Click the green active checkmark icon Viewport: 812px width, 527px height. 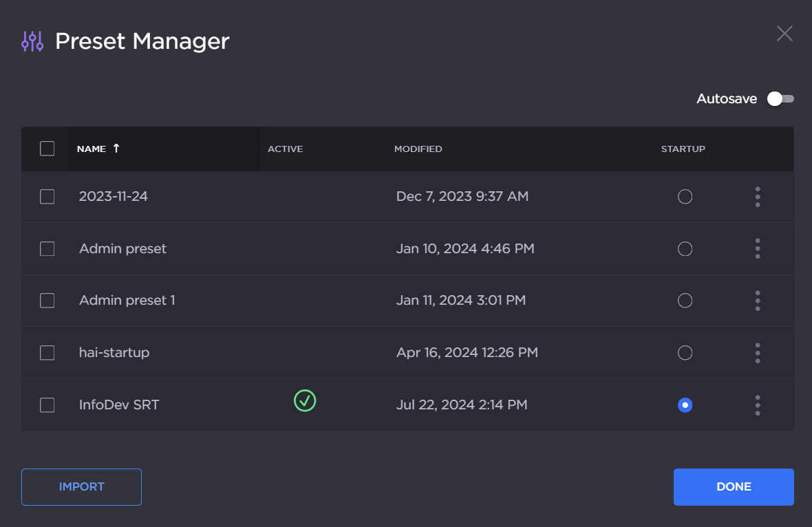tap(305, 400)
